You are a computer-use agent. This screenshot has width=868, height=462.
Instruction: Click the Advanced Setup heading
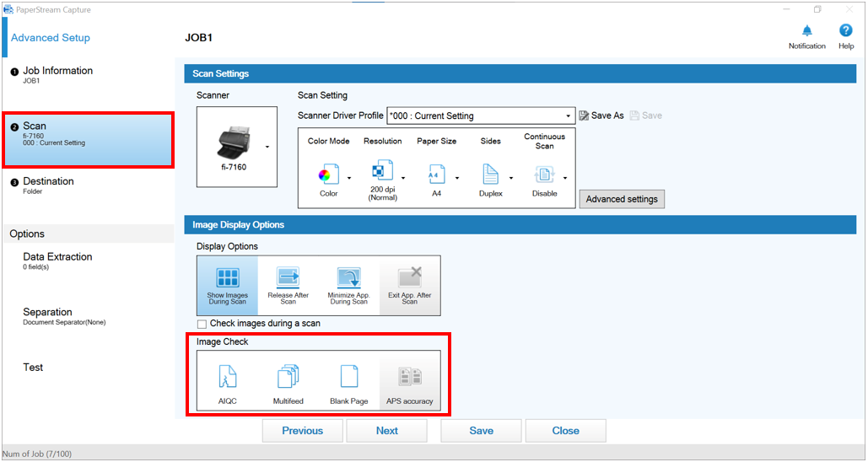click(x=51, y=38)
